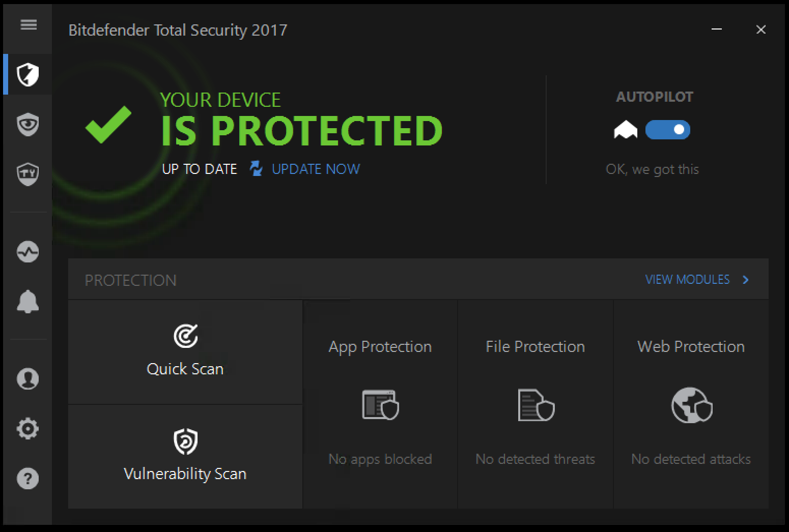This screenshot has width=789, height=532.
Task: Expand the Protection section
Action: click(130, 279)
